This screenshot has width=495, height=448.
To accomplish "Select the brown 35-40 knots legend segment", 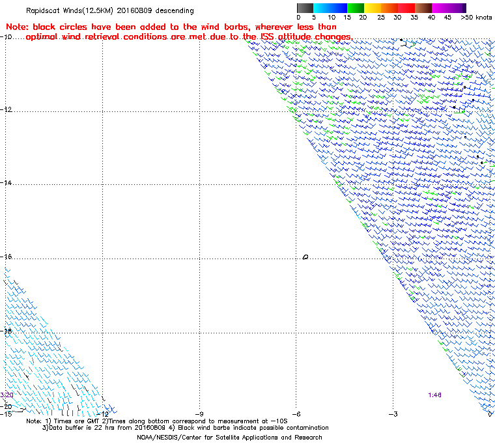I will pyautogui.click(x=423, y=8).
